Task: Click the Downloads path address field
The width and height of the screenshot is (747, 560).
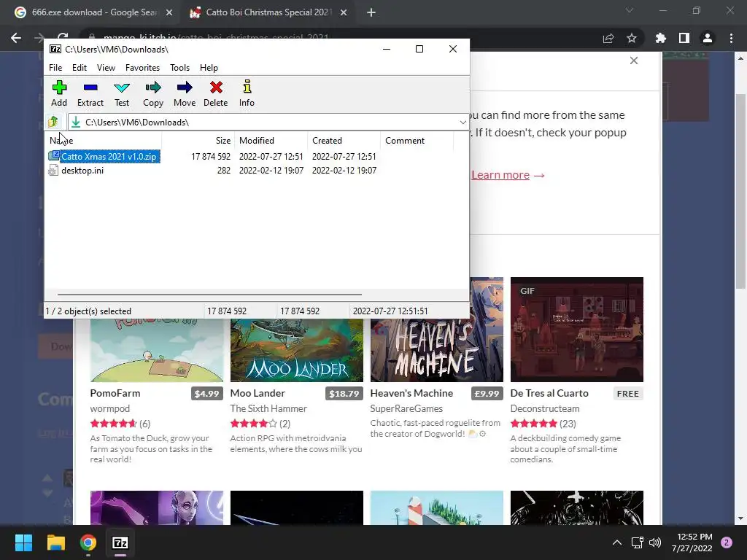Action: tap(268, 122)
